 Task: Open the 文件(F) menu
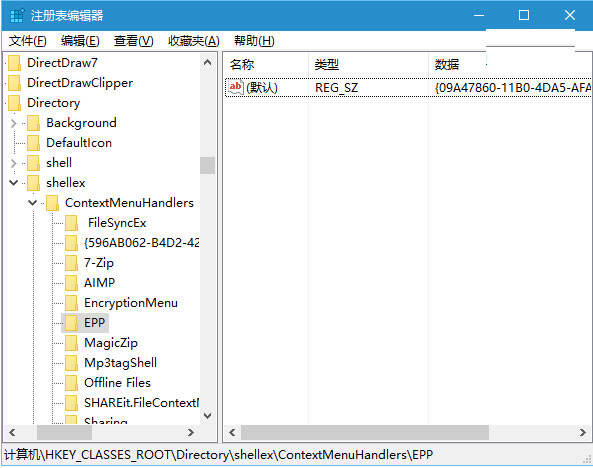[x=28, y=41]
